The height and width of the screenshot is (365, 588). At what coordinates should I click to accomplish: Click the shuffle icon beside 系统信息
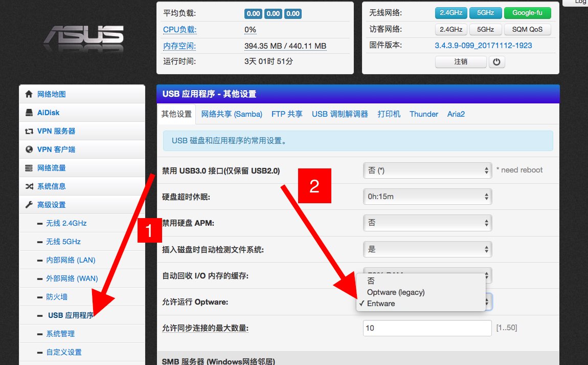click(29, 186)
